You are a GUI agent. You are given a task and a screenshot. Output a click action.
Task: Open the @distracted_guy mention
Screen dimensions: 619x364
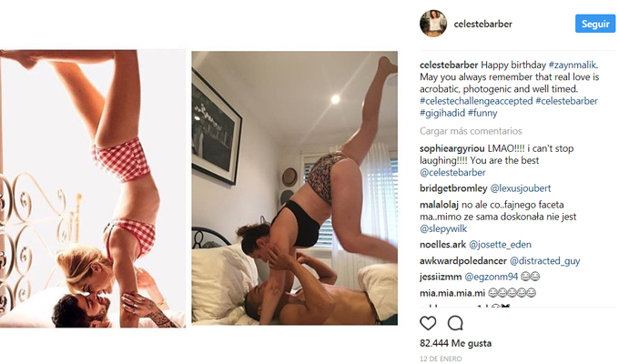pyautogui.click(x=544, y=261)
